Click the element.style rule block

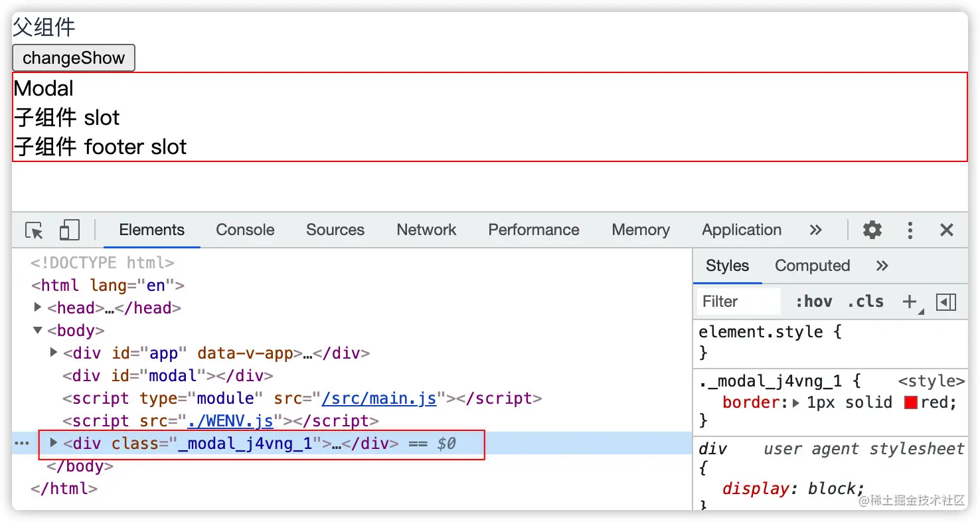click(830, 341)
